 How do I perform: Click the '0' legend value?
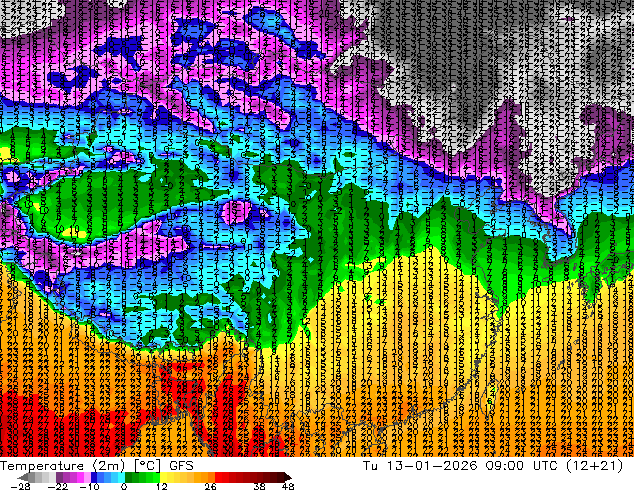(x=124, y=486)
